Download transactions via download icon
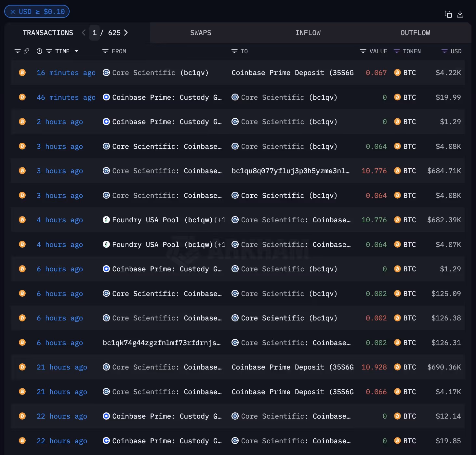This screenshot has height=455, width=476. [460, 14]
